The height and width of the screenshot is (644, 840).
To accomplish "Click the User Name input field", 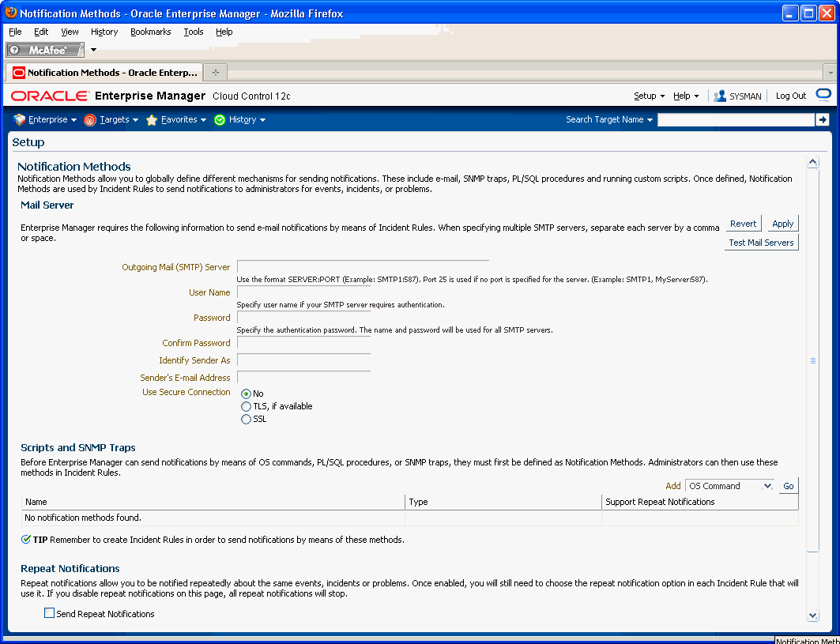I will coord(303,292).
